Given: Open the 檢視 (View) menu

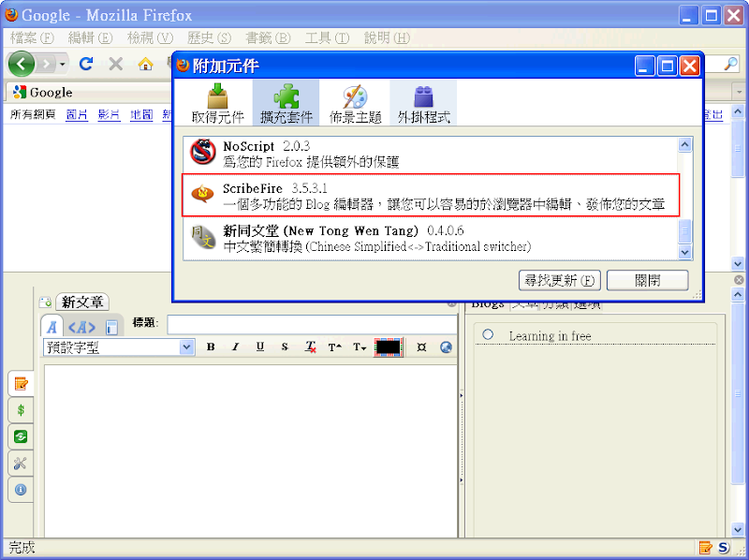Looking at the screenshot, I should 150,37.
